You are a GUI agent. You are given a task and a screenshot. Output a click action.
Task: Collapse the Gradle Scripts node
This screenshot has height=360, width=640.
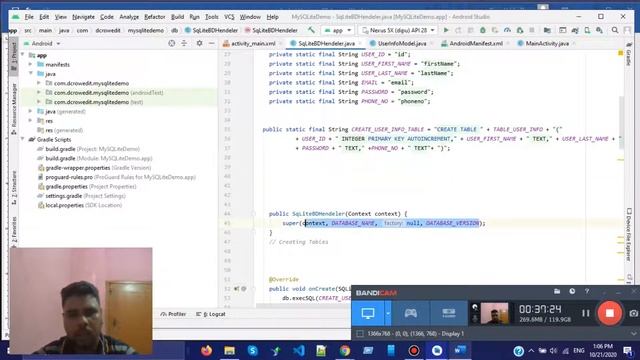[x=22, y=139]
